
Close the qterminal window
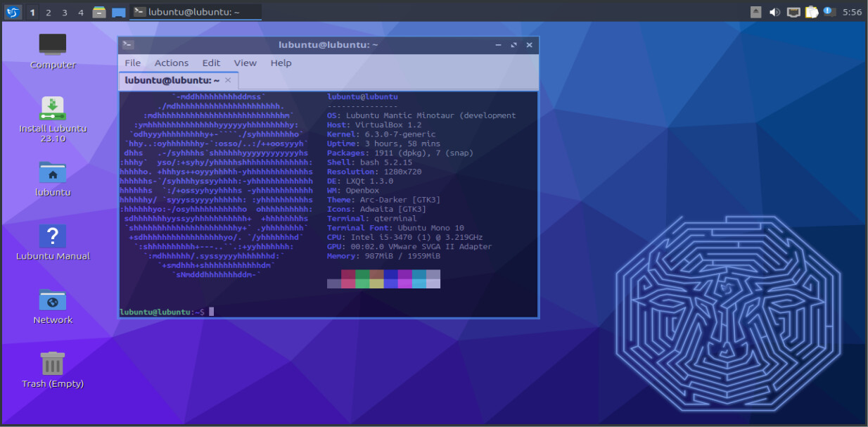(x=530, y=44)
